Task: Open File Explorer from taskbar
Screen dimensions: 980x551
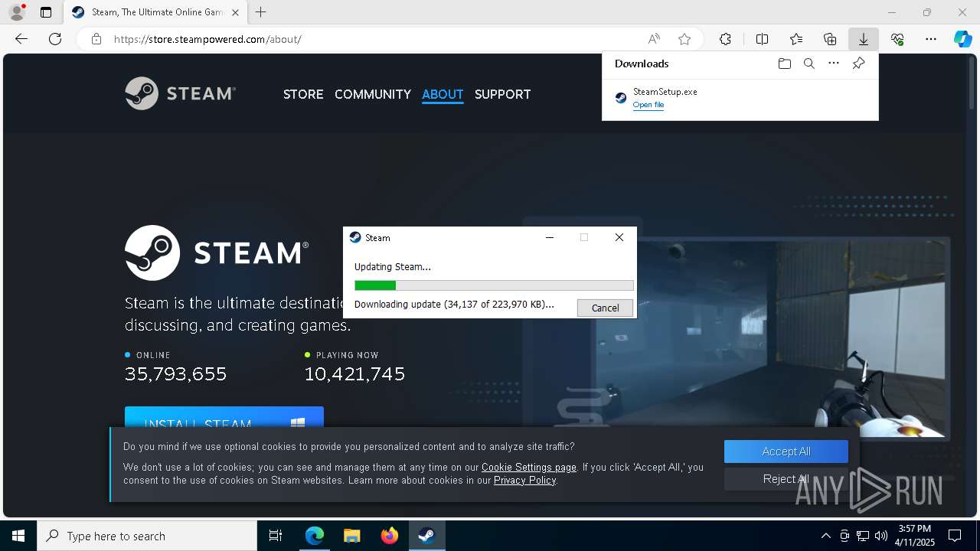Action: pyautogui.click(x=351, y=536)
